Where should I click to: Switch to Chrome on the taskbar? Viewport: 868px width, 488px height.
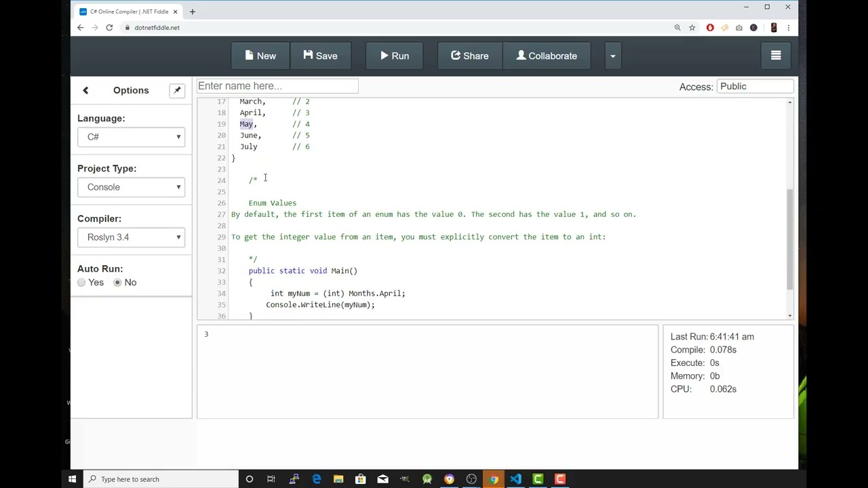pyautogui.click(x=494, y=479)
